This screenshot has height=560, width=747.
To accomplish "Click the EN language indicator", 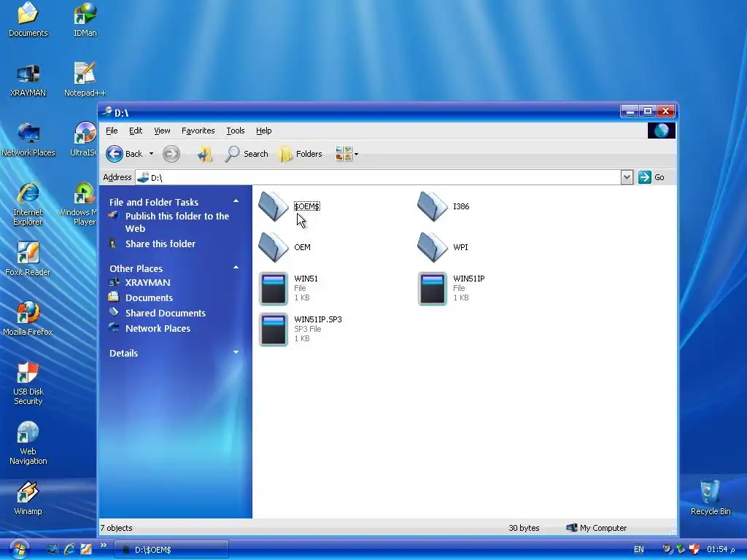I will point(639,549).
